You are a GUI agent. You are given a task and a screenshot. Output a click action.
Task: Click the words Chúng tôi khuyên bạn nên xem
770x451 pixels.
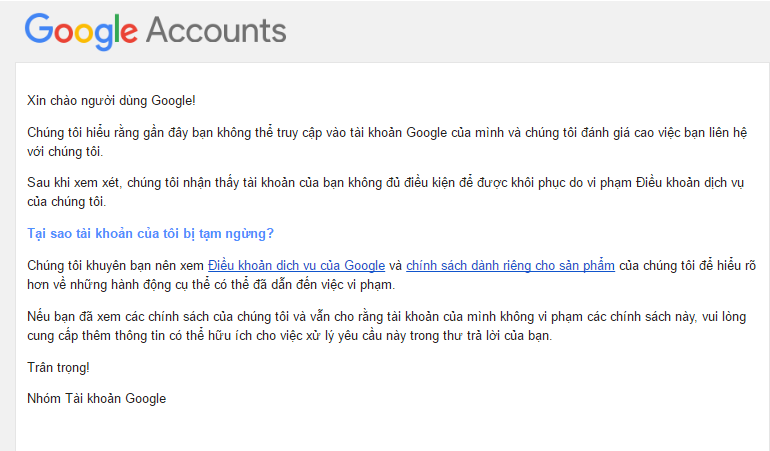click(115, 266)
